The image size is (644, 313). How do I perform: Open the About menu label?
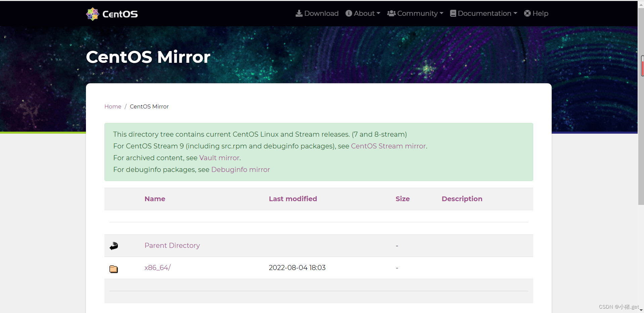364,13
